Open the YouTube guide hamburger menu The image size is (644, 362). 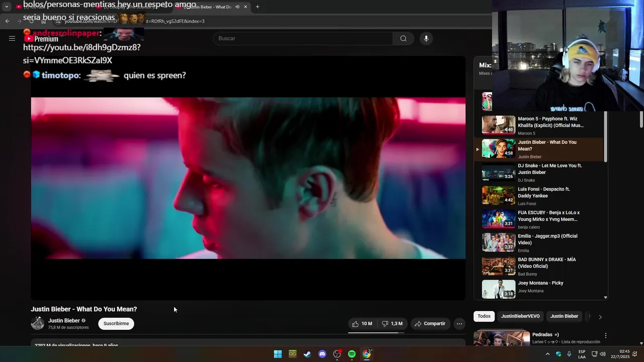coord(12,39)
